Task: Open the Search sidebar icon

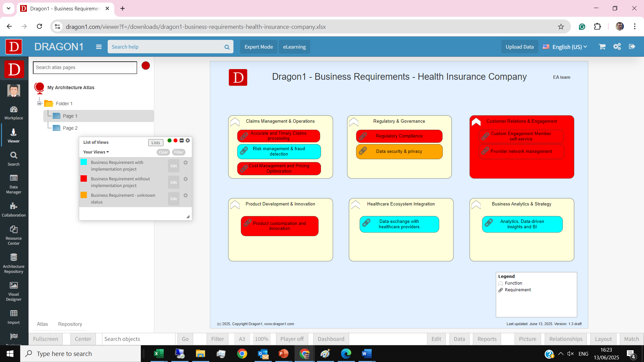Action: point(14,159)
